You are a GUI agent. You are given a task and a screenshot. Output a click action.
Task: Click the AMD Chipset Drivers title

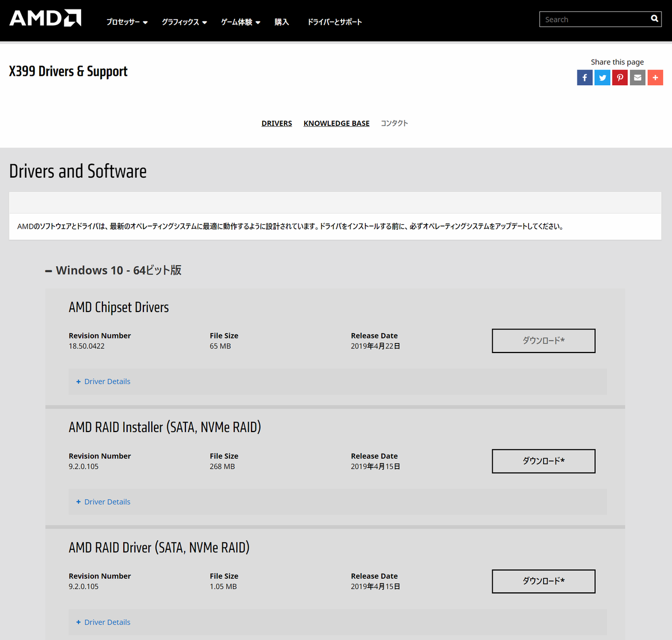(119, 307)
